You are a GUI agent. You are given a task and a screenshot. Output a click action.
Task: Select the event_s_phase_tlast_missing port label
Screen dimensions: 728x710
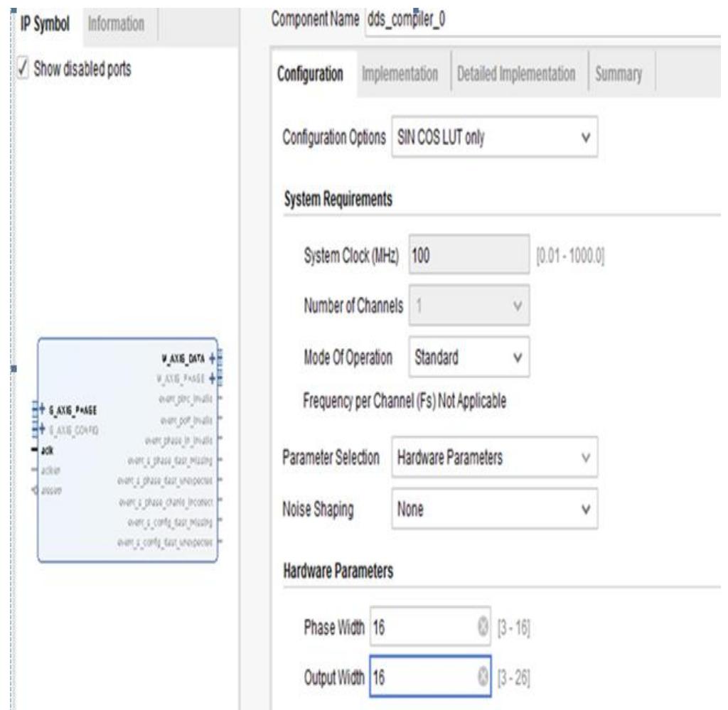click(170, 461)
